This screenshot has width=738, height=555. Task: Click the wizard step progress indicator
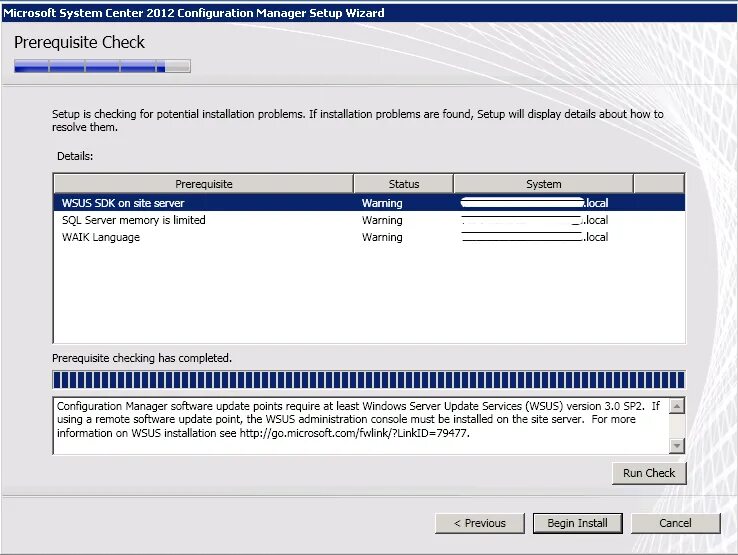pos(102,66)
